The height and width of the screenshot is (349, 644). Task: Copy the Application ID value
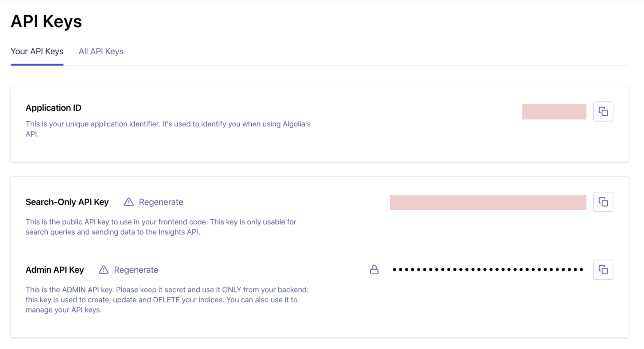coord(603,111)
